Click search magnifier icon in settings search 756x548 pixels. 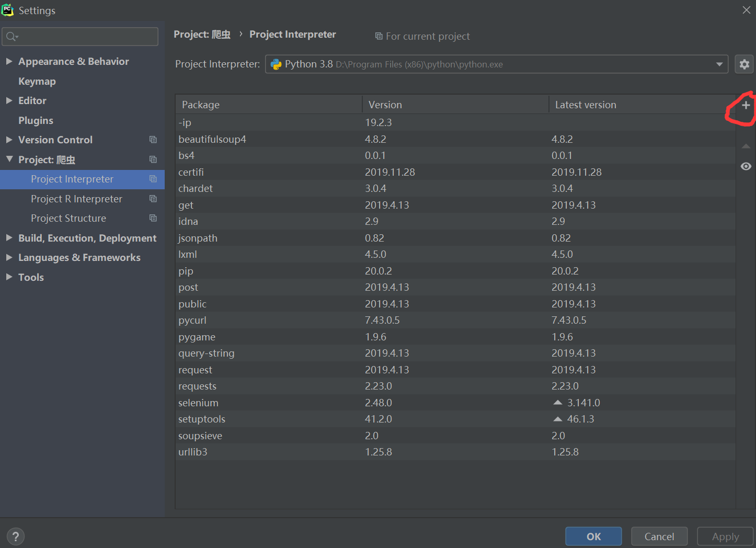pyautogui.click(x=12, y=37)
